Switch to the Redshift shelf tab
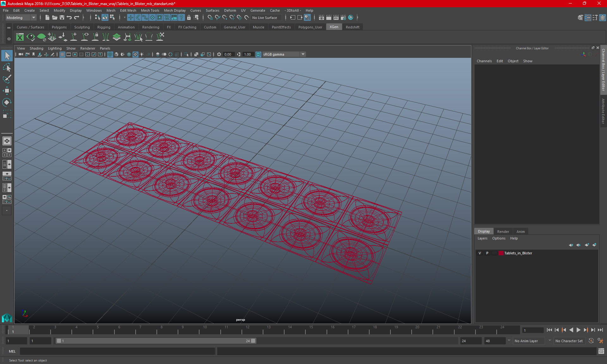The width and height of the screenshot is (607, 364). [353, 27]
